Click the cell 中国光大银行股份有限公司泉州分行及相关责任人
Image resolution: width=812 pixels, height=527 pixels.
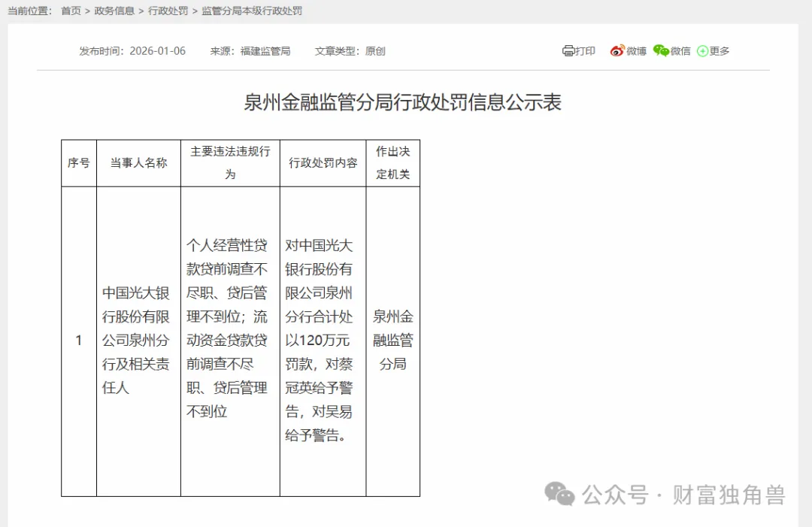[x=139, y=341]
